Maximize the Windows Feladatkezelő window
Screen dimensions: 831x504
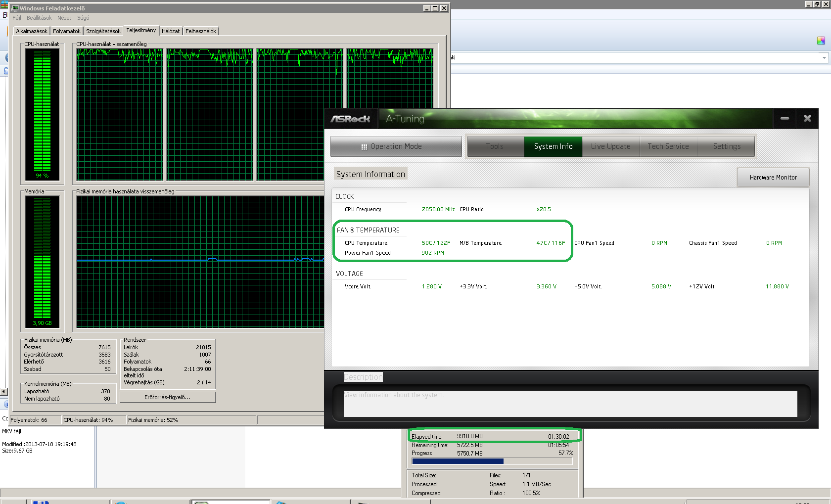click(x=435, y=8)
